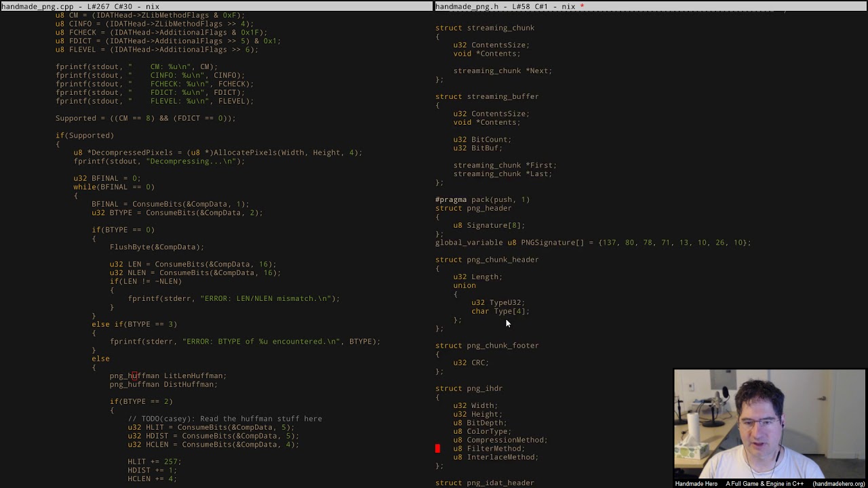Click the line 'u32 BitCount;'
This screenshot has height=488, width=868.
pyautogui.click(x=482, y=140)
